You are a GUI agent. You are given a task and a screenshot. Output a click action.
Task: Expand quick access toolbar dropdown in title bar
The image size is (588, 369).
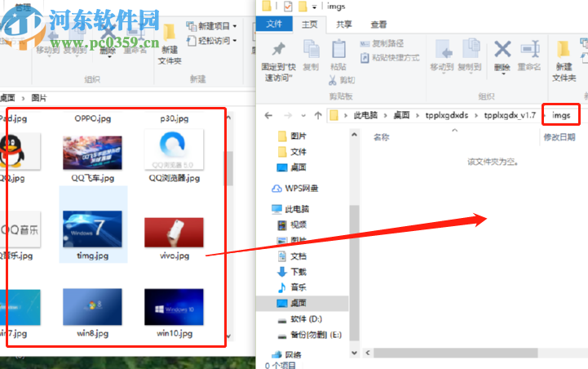coord(315,7)
